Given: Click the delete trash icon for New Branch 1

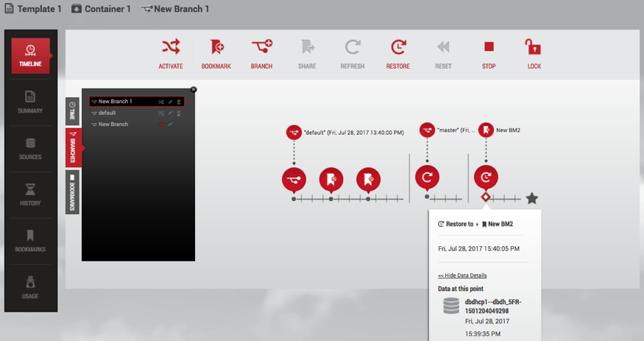Looking at the screenshot, I should click(x=179, y=102).
